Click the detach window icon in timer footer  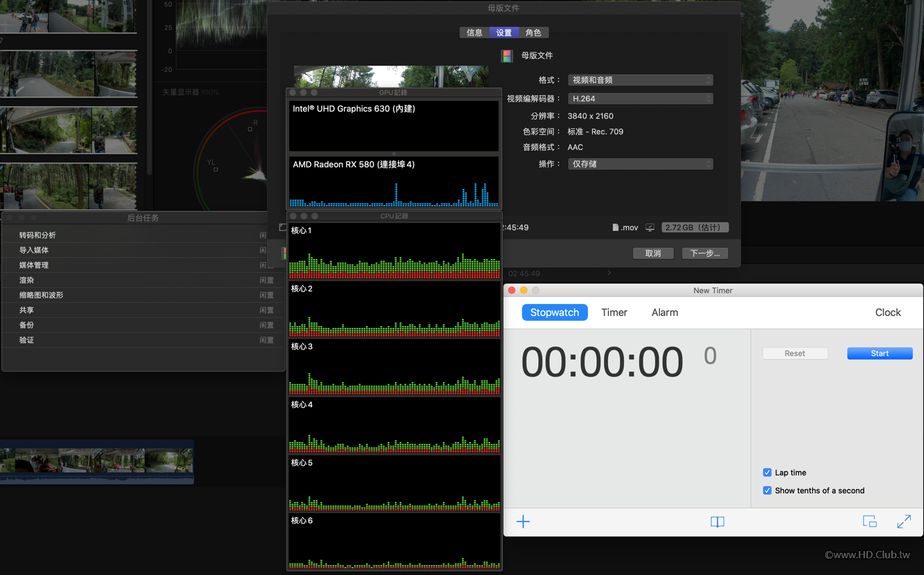(x=869, y=522)
